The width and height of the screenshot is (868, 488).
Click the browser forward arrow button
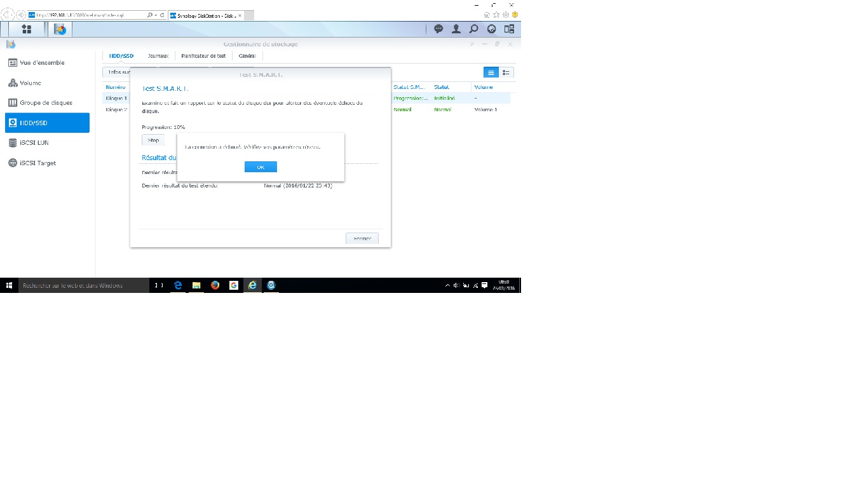coord(21,15)
